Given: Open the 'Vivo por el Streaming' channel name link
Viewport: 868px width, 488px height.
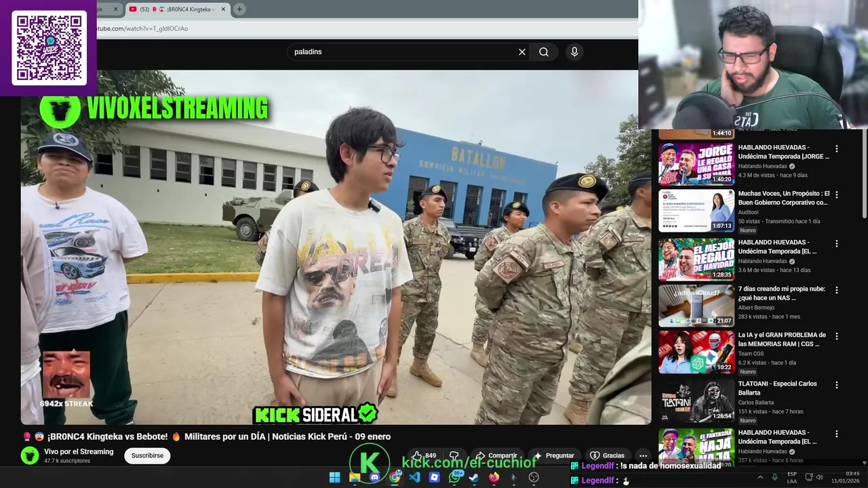Looking at the screenshot, I should 79,451.
